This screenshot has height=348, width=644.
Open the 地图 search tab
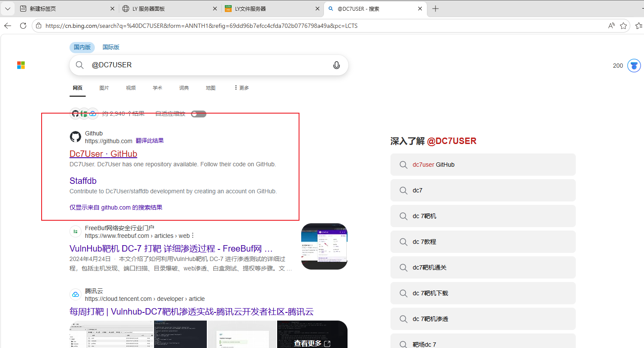211,88
